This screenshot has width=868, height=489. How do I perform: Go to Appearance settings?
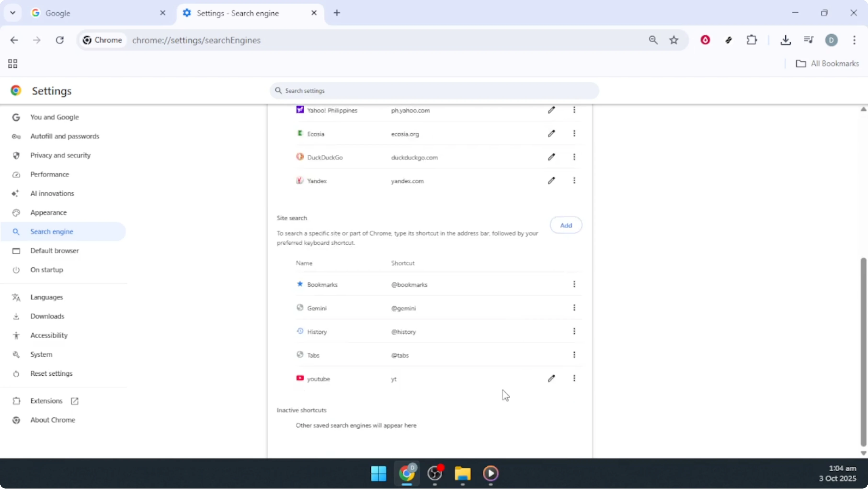[63, 213]
